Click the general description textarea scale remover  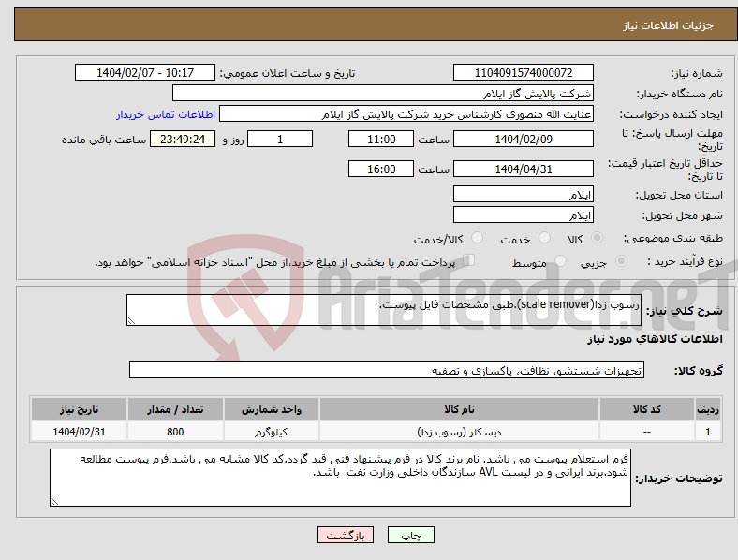click(x=384, y=310)
